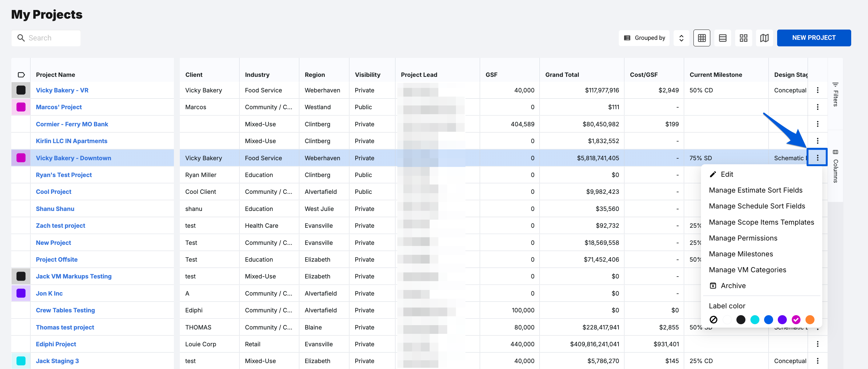Click the NEW PROJECT button
The height and width of the screenshot is (369, 868).
[x=814, y=38]
